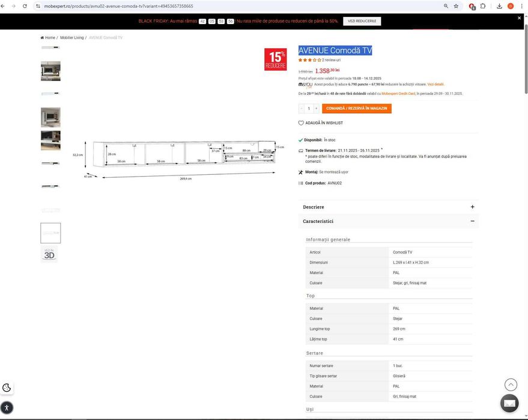528x420 pixels.
Task: Go to Home breadcrumb
Action: (x=50, y=38)
